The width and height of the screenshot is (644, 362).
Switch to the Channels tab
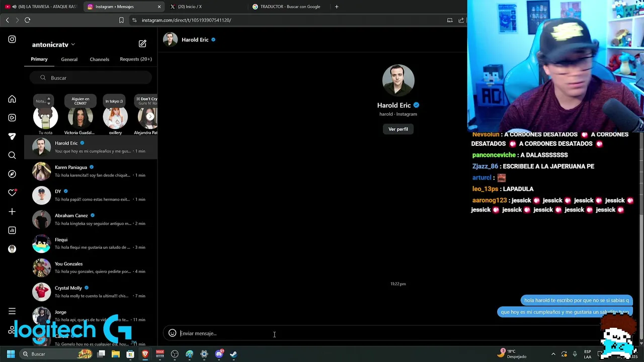click(x=100, y=59)
